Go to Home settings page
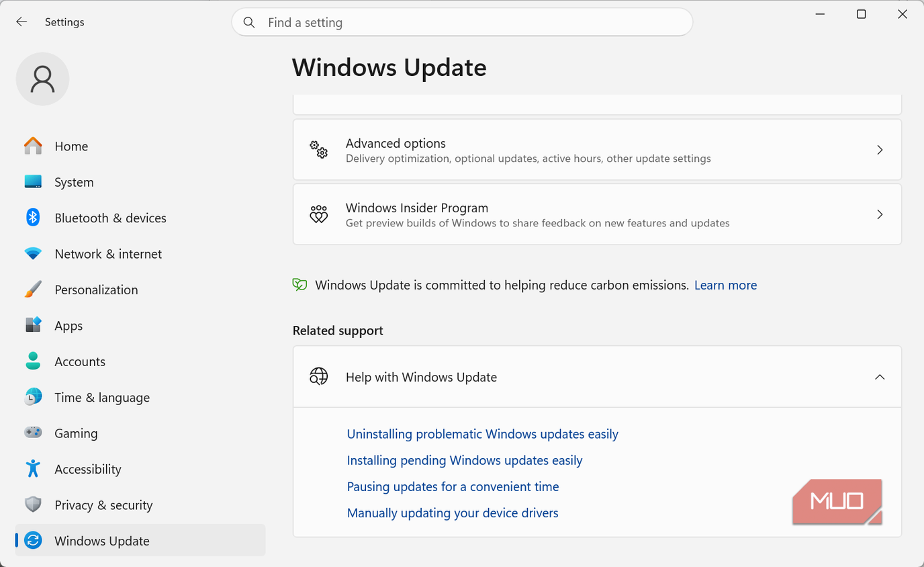 coord(140,146)
